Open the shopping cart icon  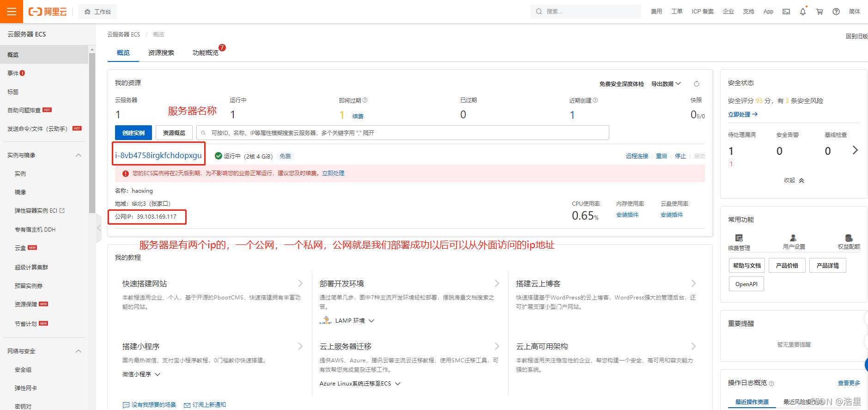(x=819, y=12)
